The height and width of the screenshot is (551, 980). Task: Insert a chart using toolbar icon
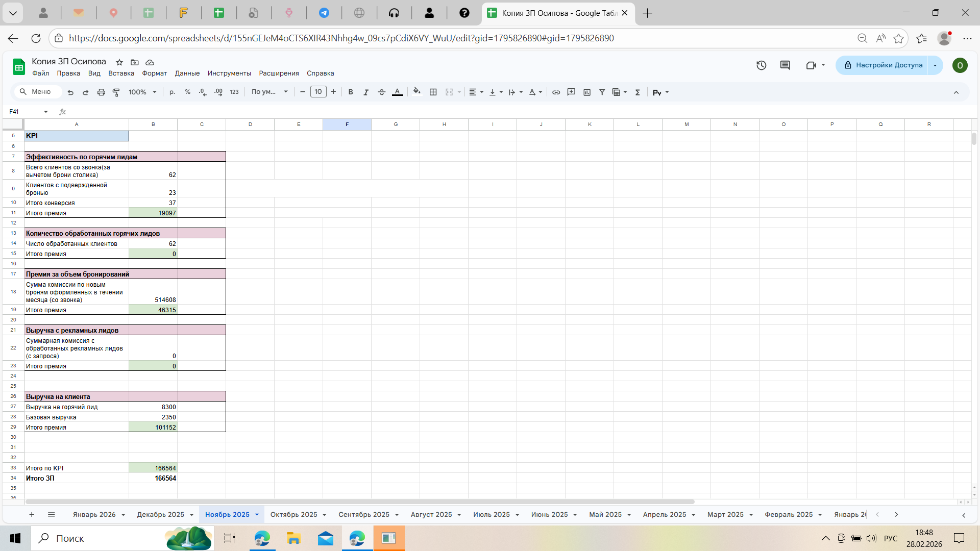pyautogui.click(x=587, y=92)
